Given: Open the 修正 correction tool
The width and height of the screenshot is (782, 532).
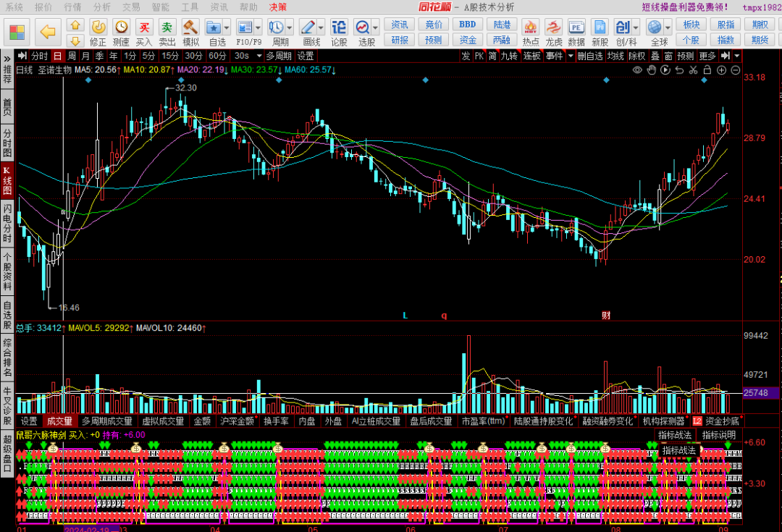Looking at the screenshot, I should [x=98, y=33].
